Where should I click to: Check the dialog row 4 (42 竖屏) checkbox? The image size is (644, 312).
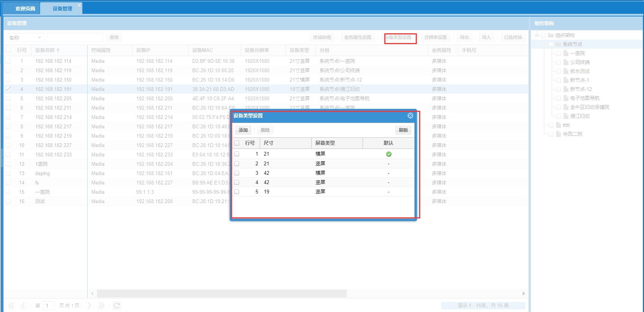click(x=236, y=182)
